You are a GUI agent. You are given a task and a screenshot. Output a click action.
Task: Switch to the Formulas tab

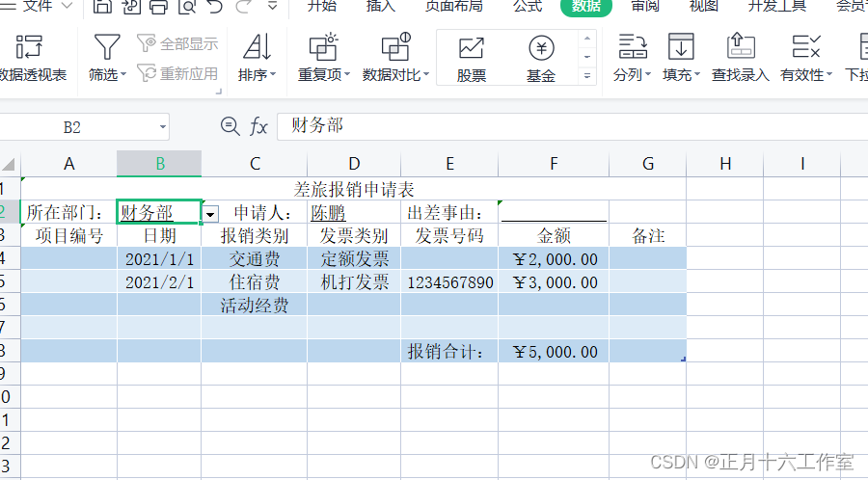point(528,6)
